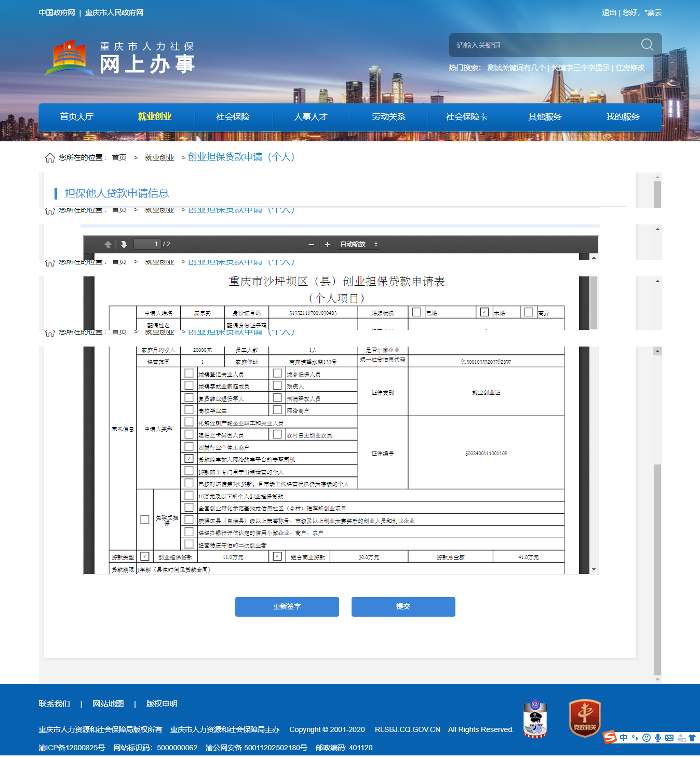The height and width of the screenshot is (758, 700).
Task: Go to next PDF page arrow
Action: [x=124, y=244]
